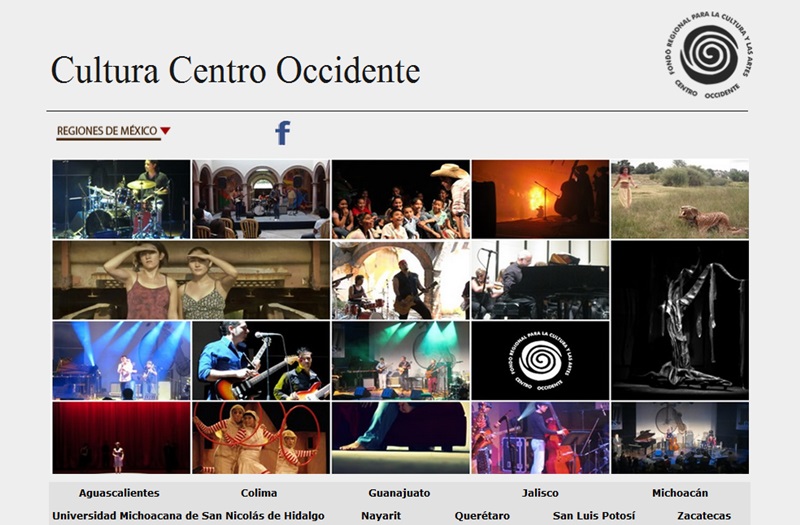The height and width of the screenshot is (525, 800).
Task: Open the Michoacán link
Action: 680,493
